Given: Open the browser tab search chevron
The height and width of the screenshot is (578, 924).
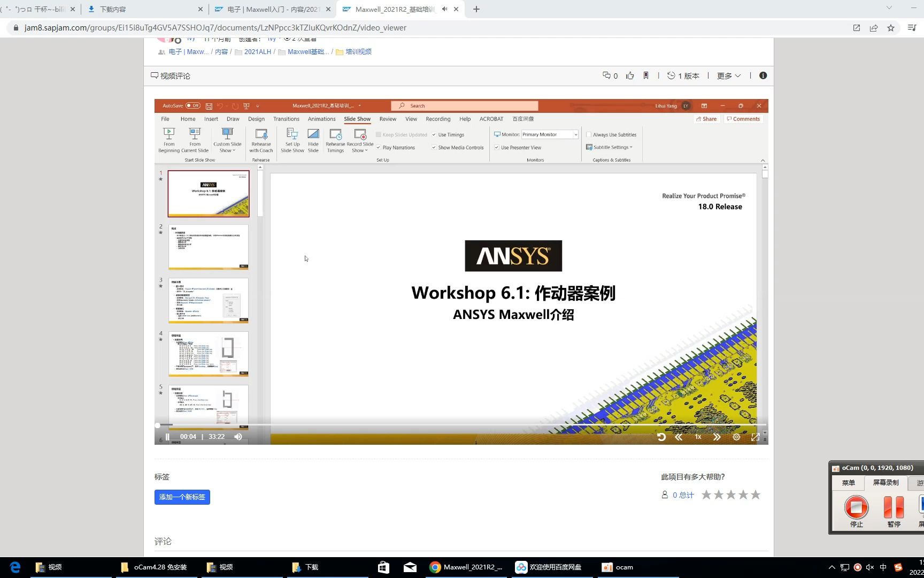Looking at the screenshot, I should click(889, 7).
